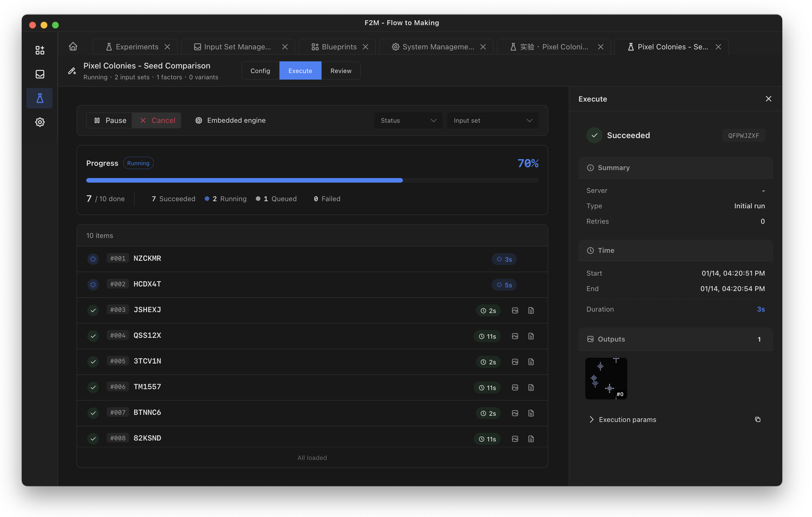The image size is (812, 517).
Task: Switch to the Review tab
Action: click(x=341, y=70)
